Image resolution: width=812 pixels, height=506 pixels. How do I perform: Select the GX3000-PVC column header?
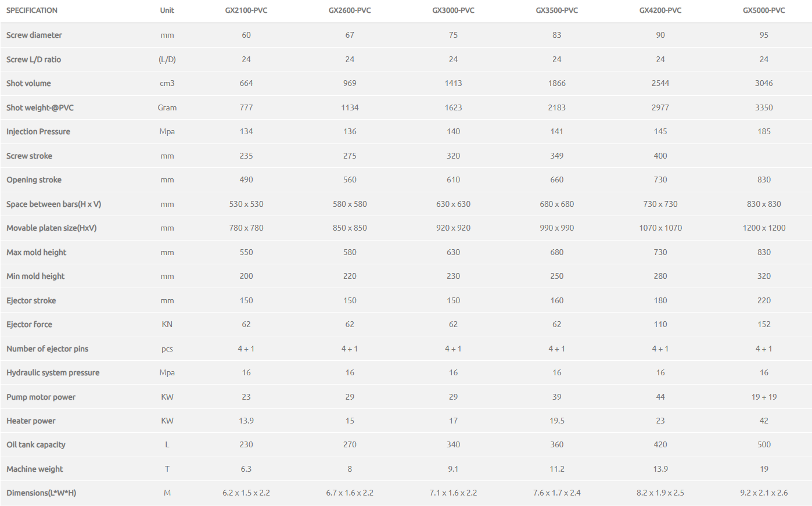[453, 10]
